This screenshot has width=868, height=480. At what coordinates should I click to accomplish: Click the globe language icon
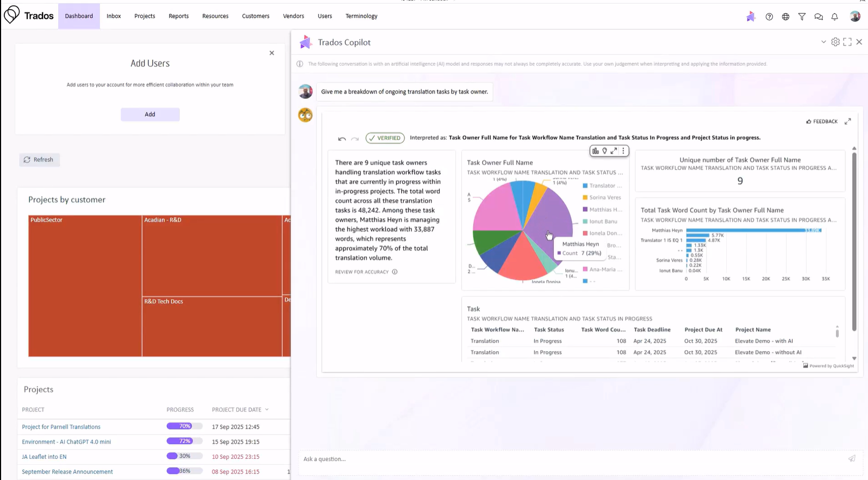click(785, 17)
